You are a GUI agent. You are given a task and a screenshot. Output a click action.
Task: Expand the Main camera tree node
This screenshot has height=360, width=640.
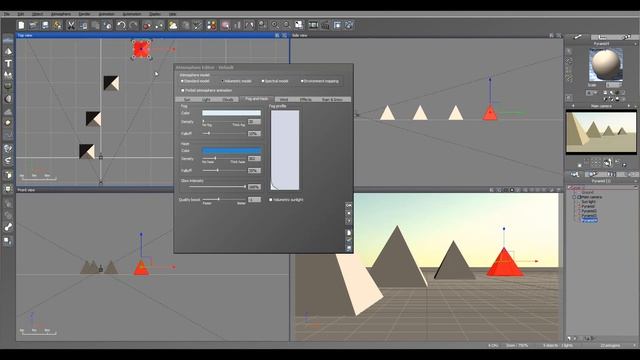[574, 197]
